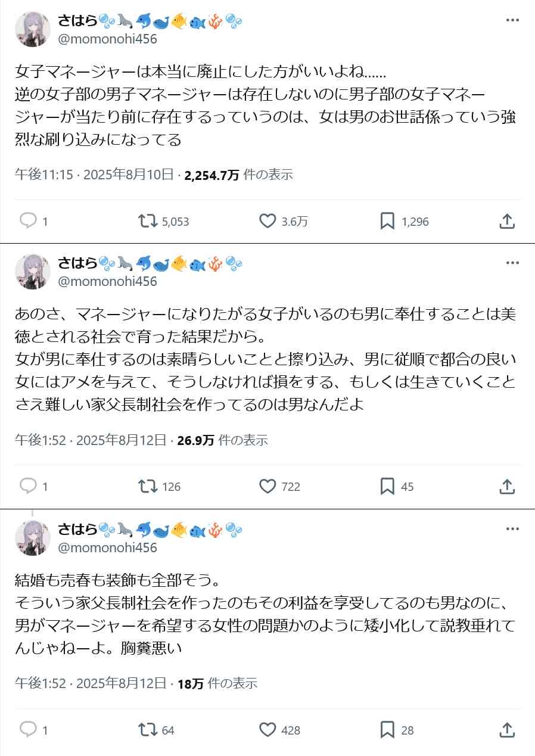Open more options on the first tweet
The width and height of the screenshot is (535, 756).
coord(512,20)
